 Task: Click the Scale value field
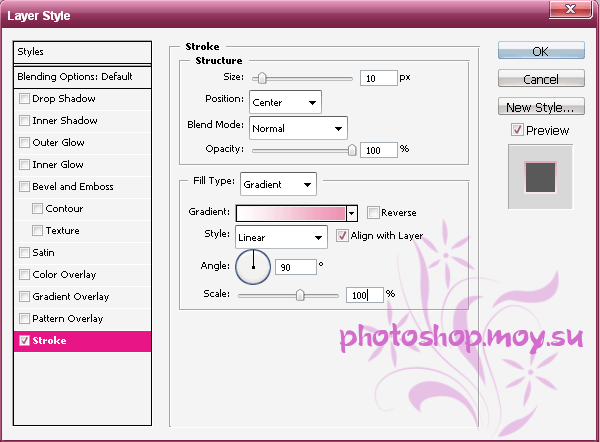pos(365,295)
